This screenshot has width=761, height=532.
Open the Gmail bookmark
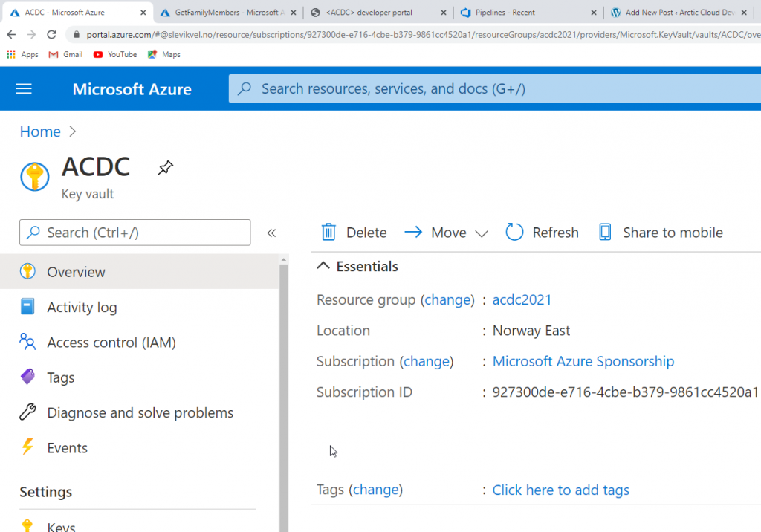65,54
